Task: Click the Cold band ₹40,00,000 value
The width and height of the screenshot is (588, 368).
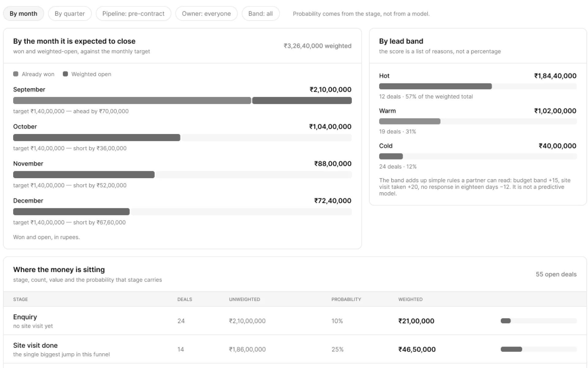Action: pyautogui.click(x=558, y=146)
